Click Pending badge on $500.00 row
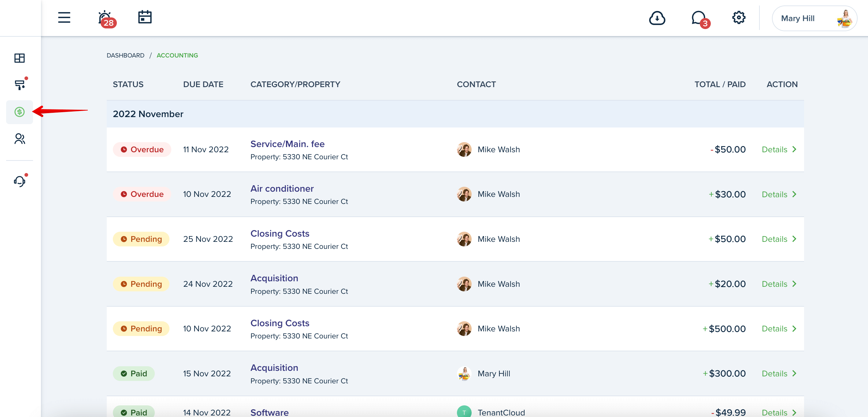 (141, 328)
